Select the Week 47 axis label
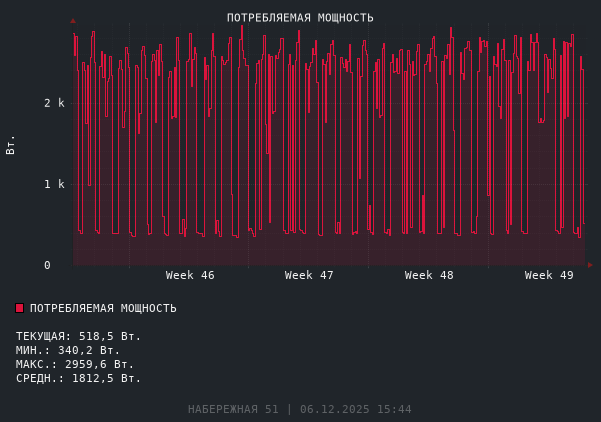This screenshot has height=422, width=601. point(309,275)
